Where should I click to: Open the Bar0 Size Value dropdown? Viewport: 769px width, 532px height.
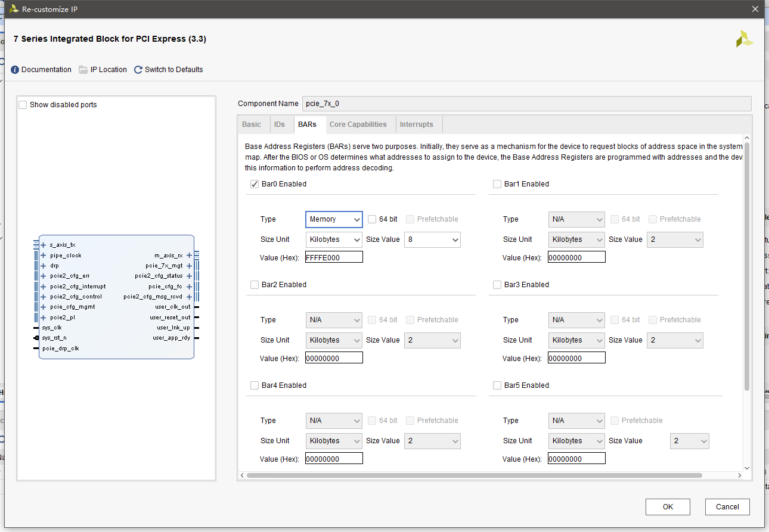point(432,239)
